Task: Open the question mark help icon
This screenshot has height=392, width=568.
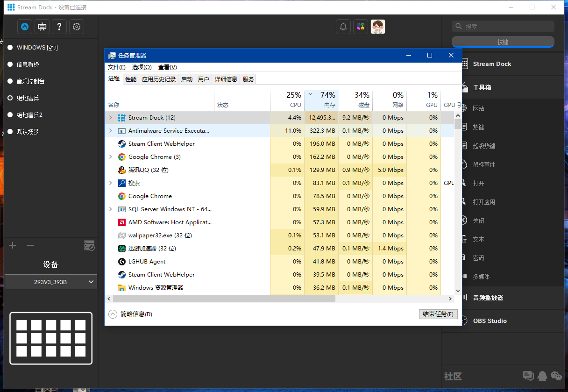Action: click(59, 27)
